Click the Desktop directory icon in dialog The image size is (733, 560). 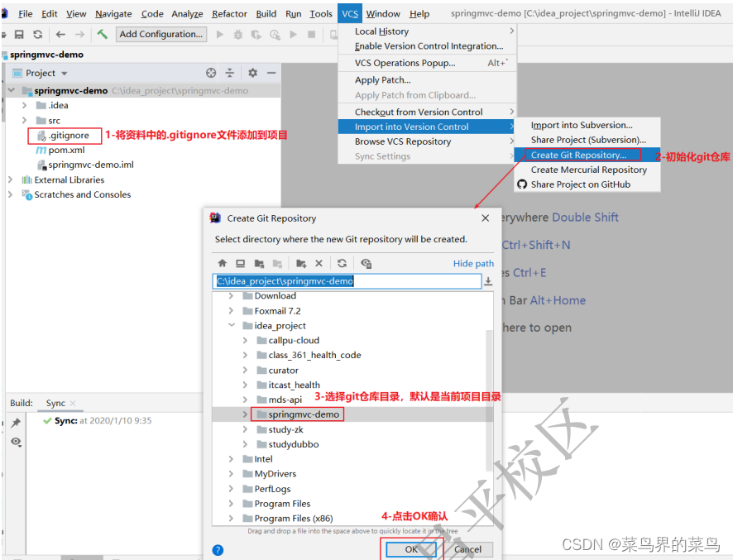[240, 263]
